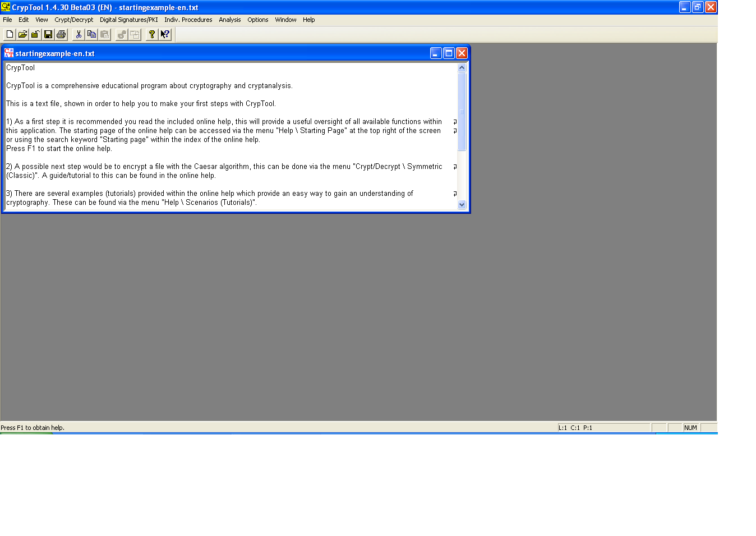Click the greyed Paste toolbar icon
This screenshot has width=756, height=536.
[x=104, y=34]
